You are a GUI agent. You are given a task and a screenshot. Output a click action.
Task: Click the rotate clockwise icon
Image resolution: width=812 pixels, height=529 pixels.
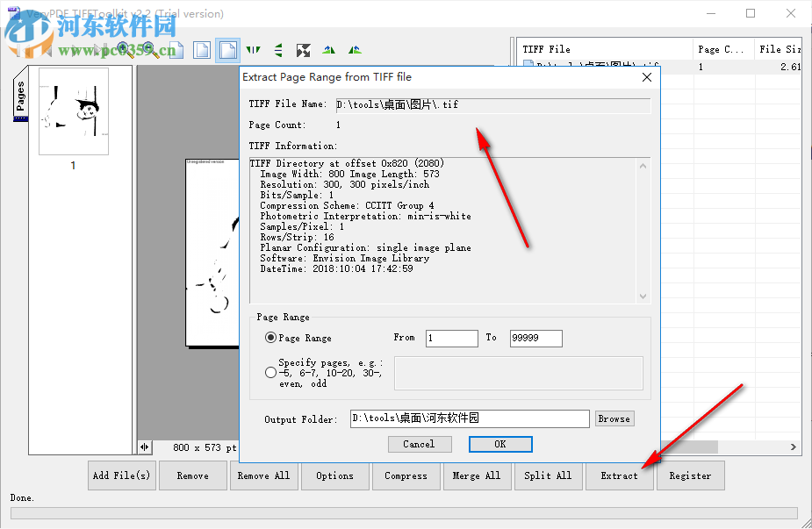(x=328, y=49)
